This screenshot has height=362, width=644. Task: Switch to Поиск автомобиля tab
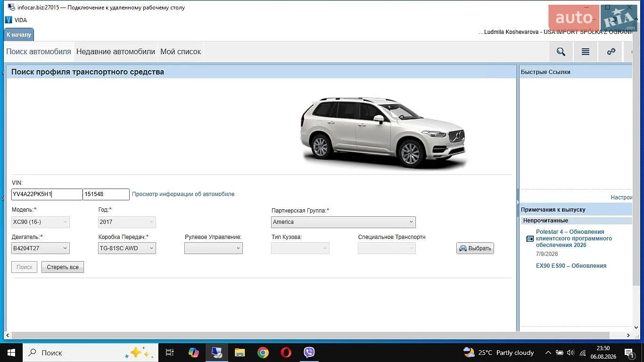[39, 52]
